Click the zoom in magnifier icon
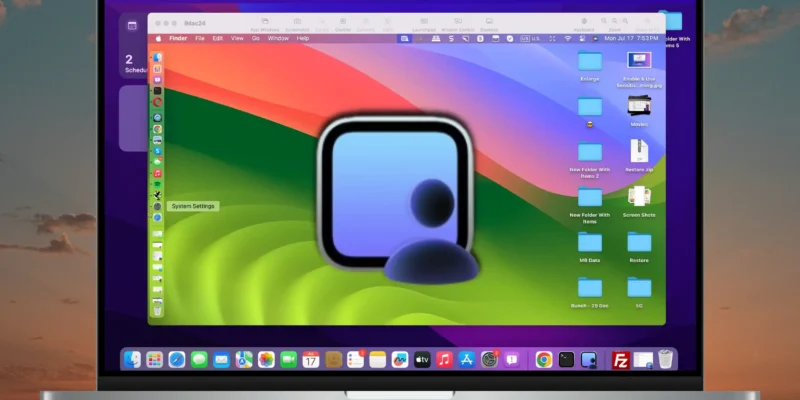The image size is (800, 400). pos(625,21)
